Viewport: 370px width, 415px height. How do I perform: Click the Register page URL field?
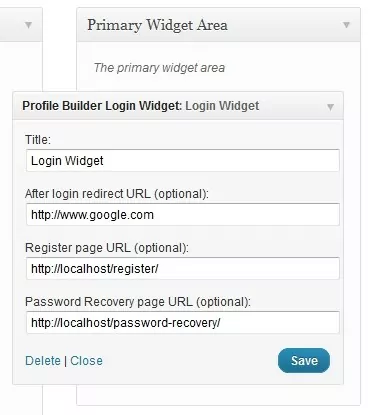click(x=183, y=269)
